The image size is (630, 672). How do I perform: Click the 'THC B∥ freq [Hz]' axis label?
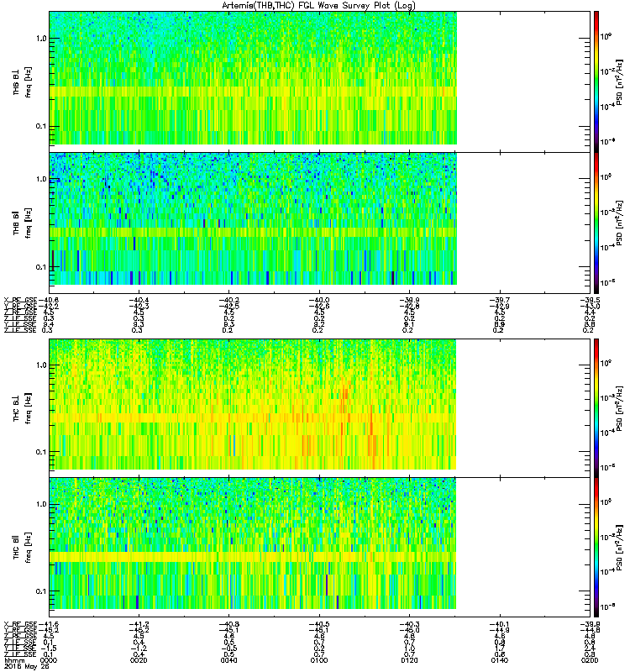23,548
